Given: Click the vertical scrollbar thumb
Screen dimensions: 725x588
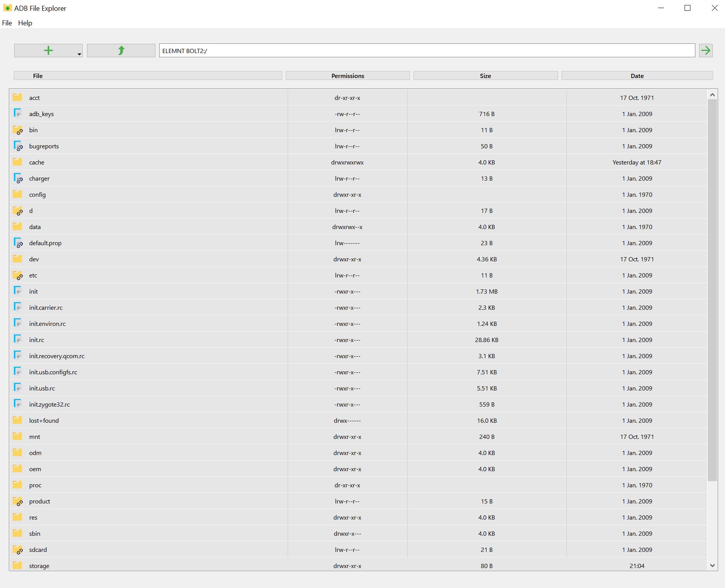Looking at the screenshot, I should (x=712, y=290).
